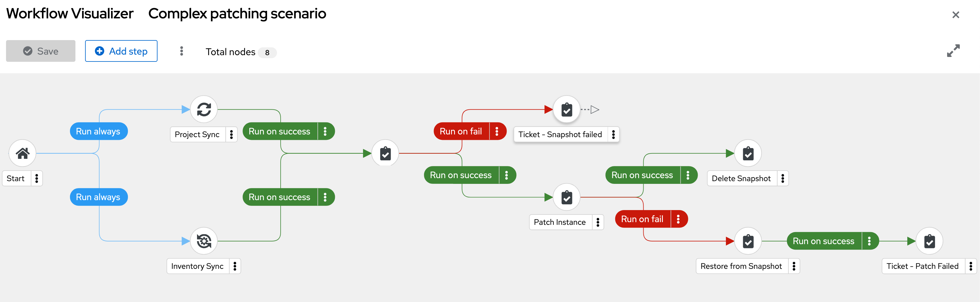The width and height of the screenshot is (980, 302).
Task: Open the Run on success link menu before Ticket - Patch Failed
Action: [869, 241]
